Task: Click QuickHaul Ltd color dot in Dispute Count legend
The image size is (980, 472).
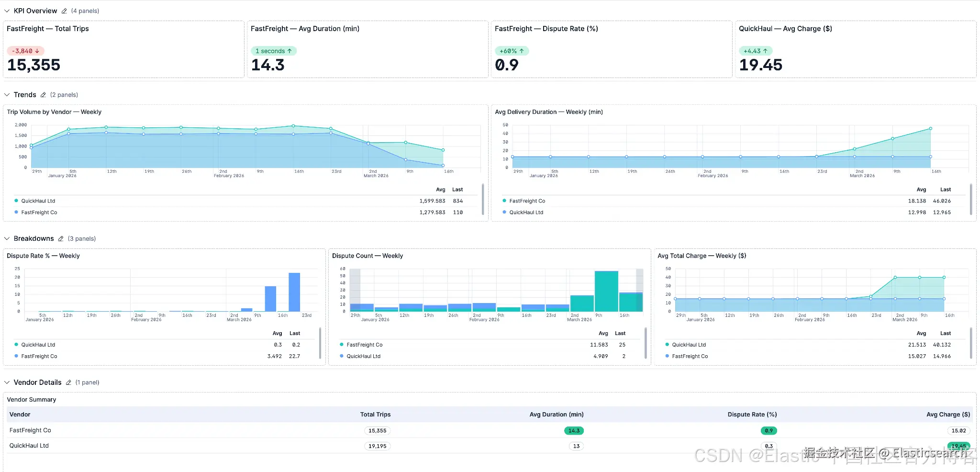Action: (x=342, y=356)
